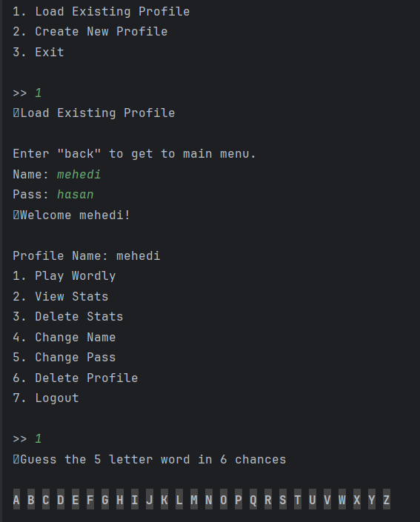Click the 'View Stats' menu line
Image resolution: width=420 pixels, height=522 pixels.
(61, 296)
